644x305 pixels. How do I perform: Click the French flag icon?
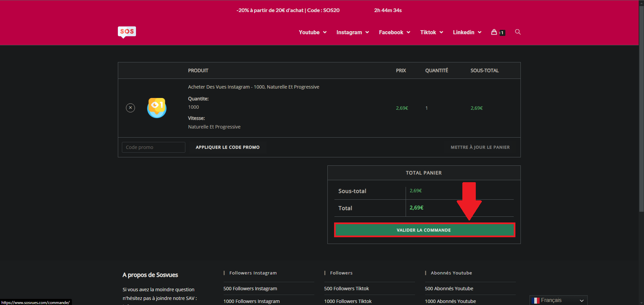(x=536, y=300)
